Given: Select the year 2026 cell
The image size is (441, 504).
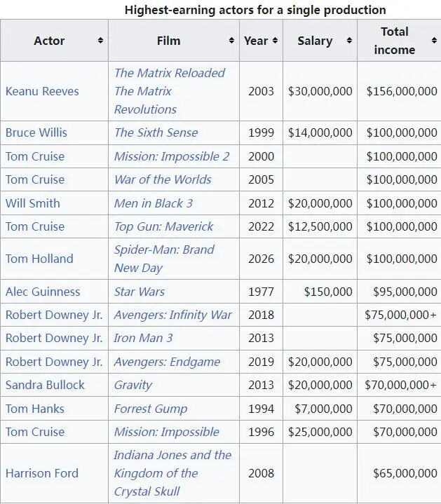Looking at the screenshot, I should tap(261, 259).
